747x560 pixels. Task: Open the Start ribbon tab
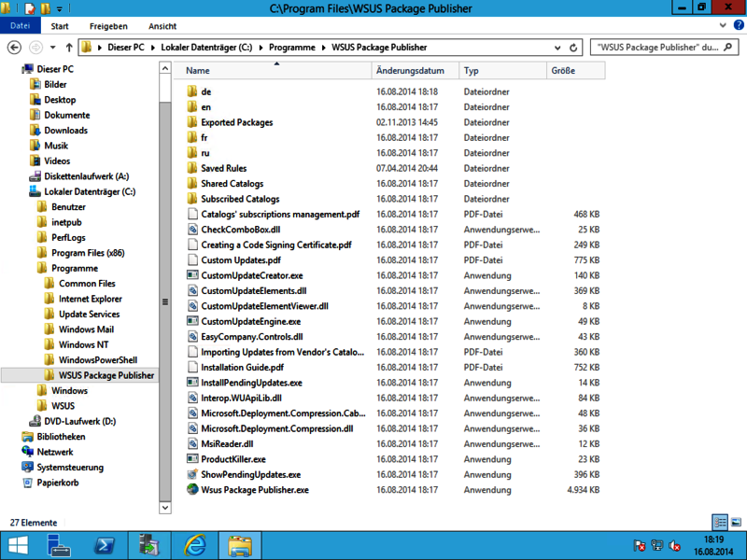click(60, 26)
